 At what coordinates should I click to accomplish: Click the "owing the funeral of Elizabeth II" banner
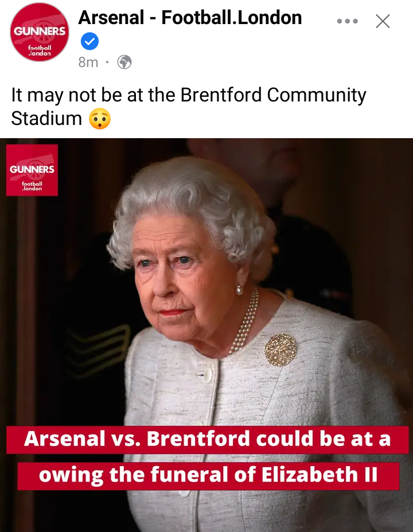click(x=208, y=475)
